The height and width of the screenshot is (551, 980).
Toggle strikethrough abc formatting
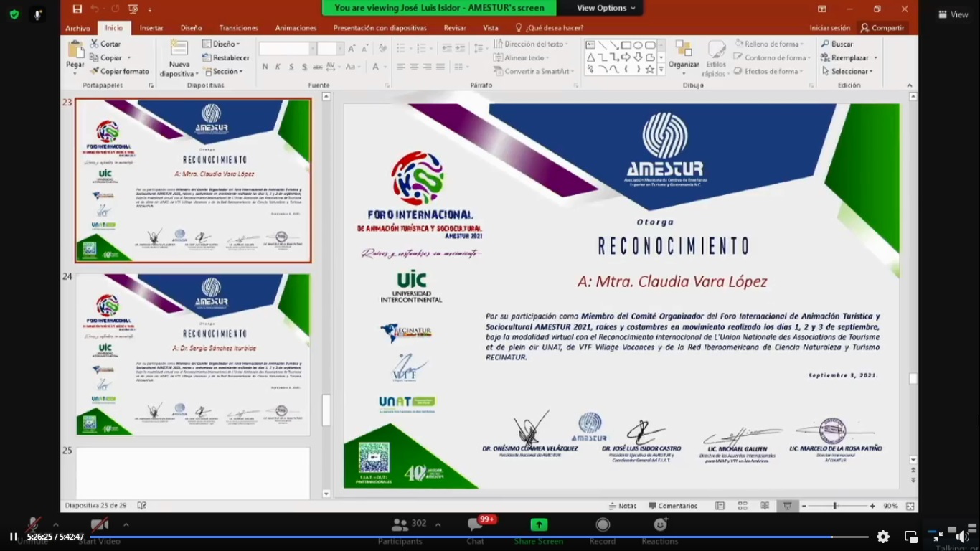pyautogui.click(x=319, y=67)
